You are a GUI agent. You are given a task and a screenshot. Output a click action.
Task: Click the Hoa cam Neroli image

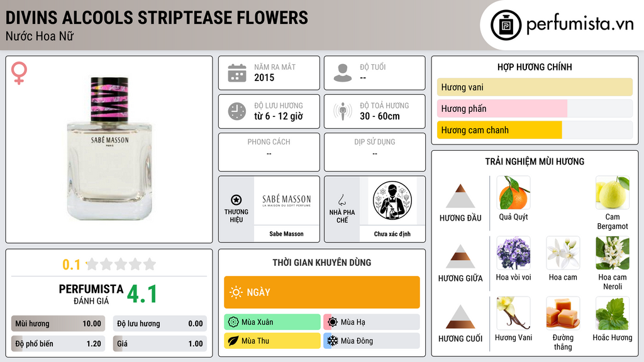[613, 253]
